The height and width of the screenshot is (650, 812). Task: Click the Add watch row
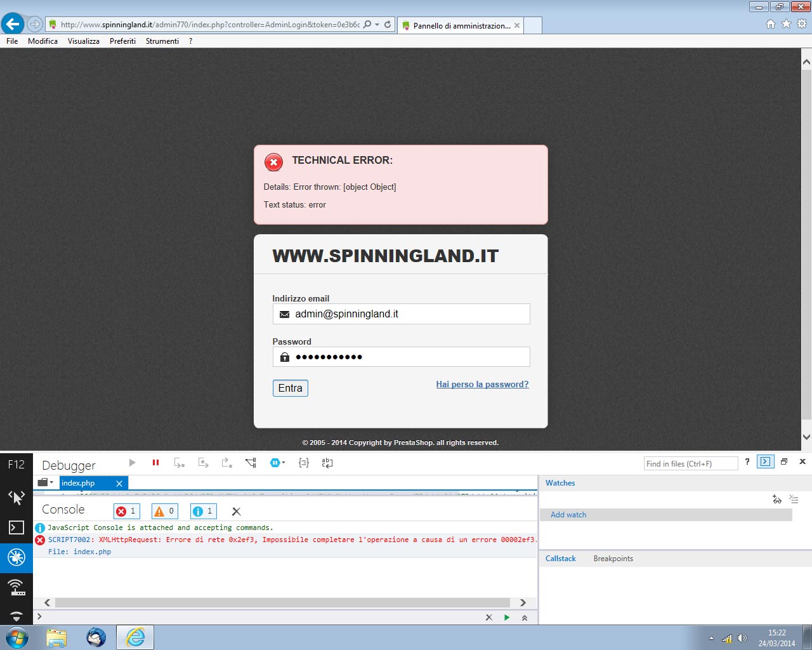point(666,515)
